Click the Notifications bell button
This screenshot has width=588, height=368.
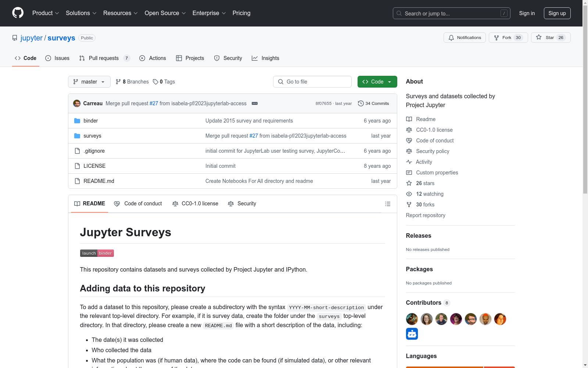(465, 38)
